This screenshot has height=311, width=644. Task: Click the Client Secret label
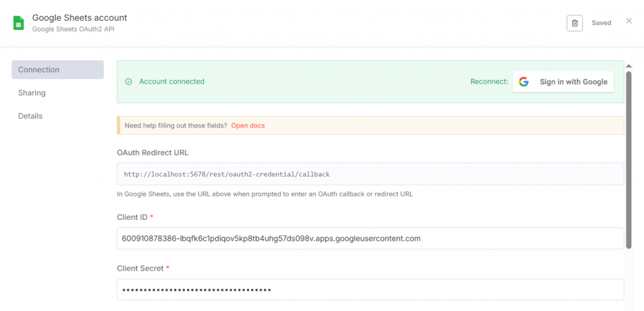(140, 268)
